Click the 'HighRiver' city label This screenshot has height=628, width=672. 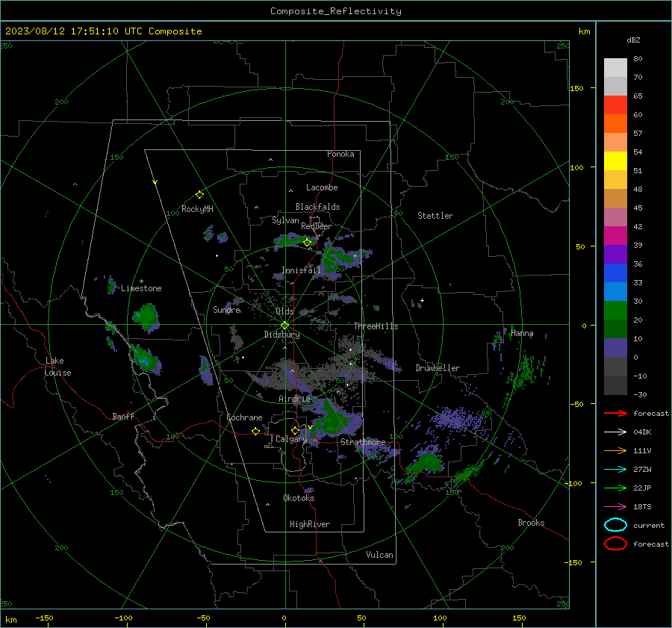[310, 524]
